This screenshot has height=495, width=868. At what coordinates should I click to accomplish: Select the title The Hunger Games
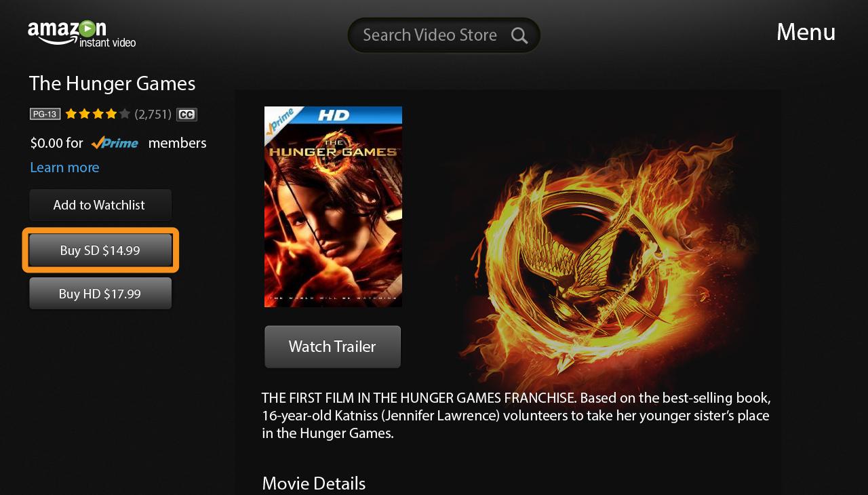point(112,83)
